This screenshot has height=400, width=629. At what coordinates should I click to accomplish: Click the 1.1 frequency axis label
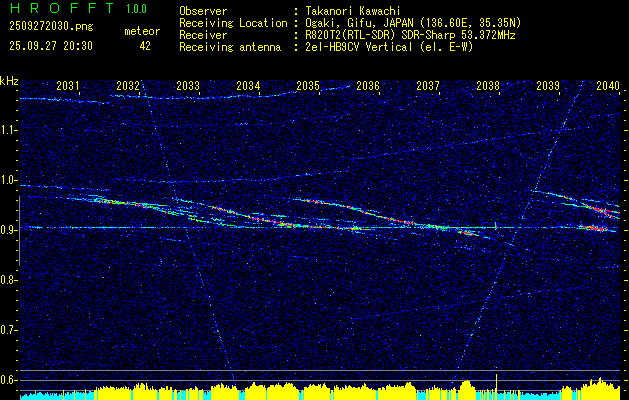(x=8, y=130)
